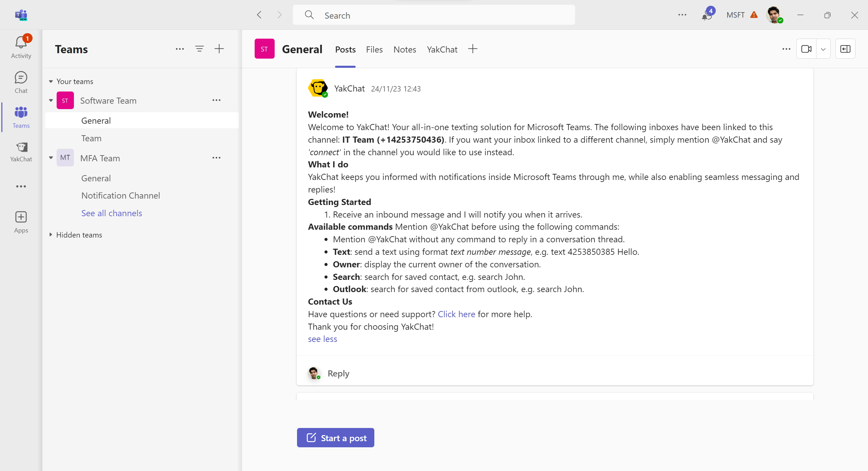Follow the Click here support link

tap(456, 314)
